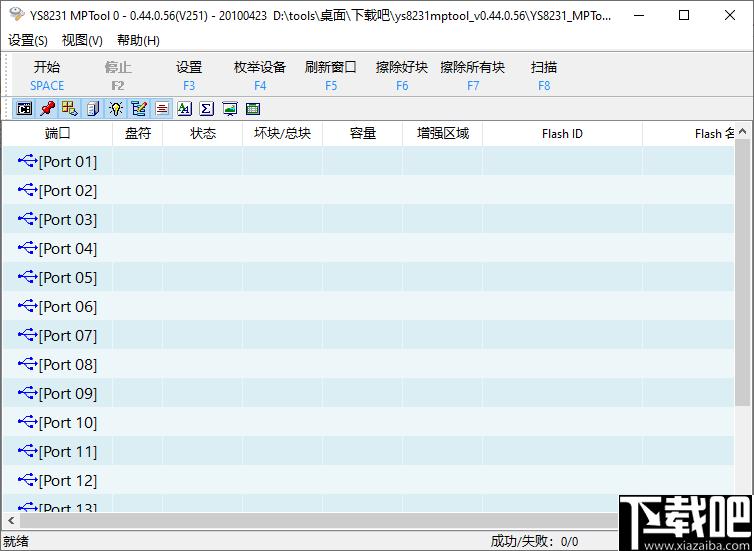
Task: Open the 设置(S) menu
Action: coord(28,40)
